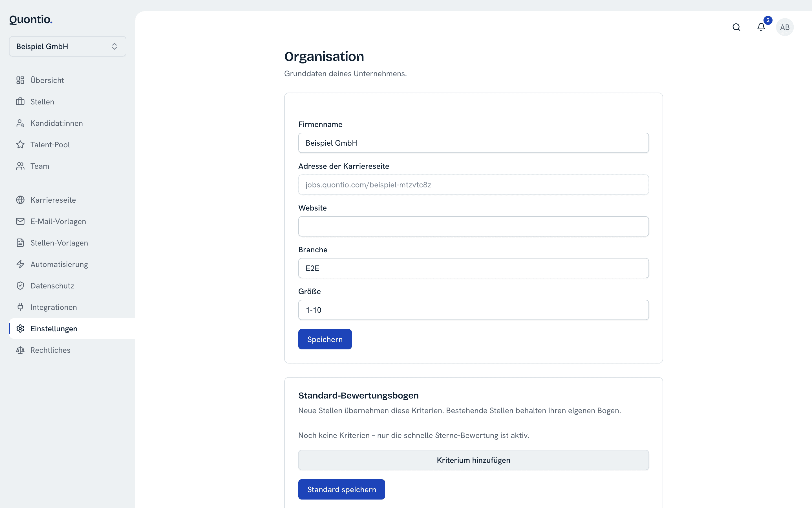Click the Standard speichern button
The image size is (812, 508).
[342, 490]
